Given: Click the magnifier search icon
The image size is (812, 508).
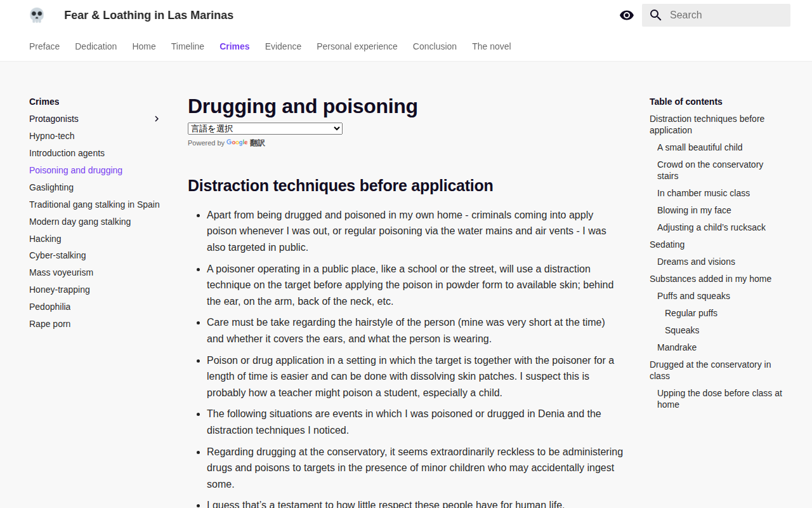Looking at the screenshot, I should pyautogui.click(x=656, y=15).
